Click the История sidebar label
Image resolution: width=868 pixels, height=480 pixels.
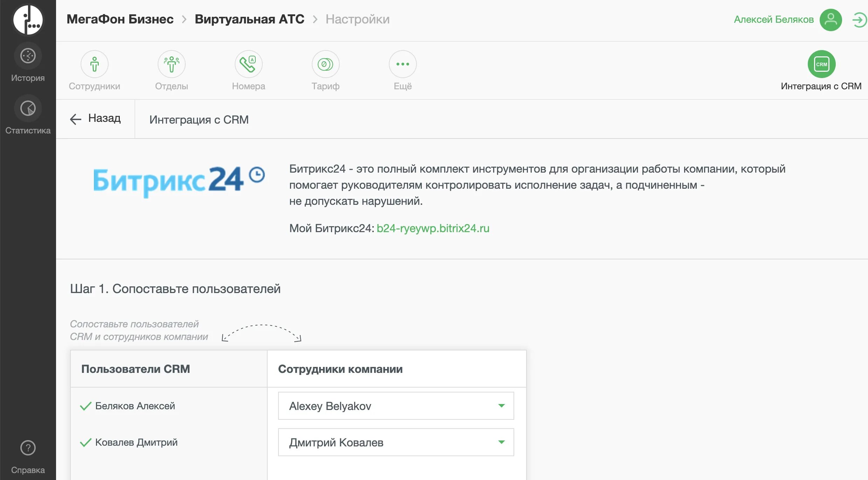click(28, 78)
